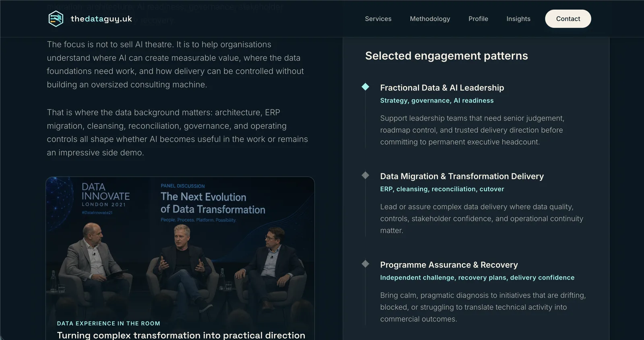Image resolution: width=644 pixels, height=340 pixels.
Task: Click 'DATA EXPERIENCE IN THE ROOM' caption label
Action: click(x=109, y=324)
